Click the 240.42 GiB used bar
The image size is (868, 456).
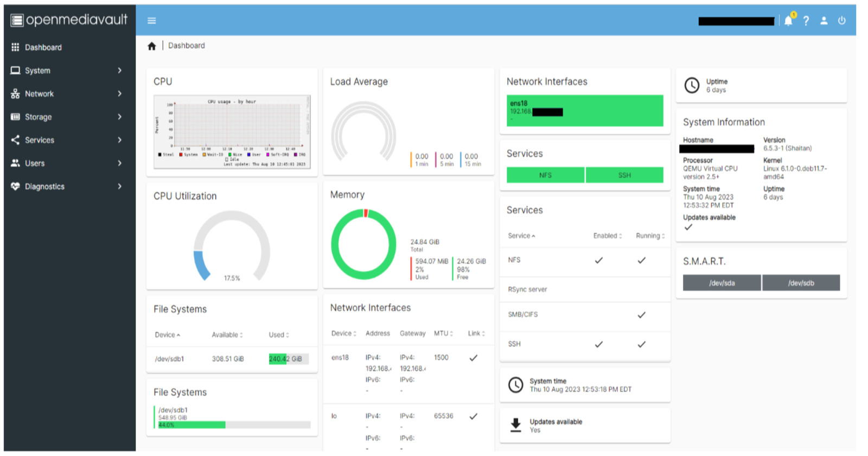pyautogui.click(x=289, y=359)
